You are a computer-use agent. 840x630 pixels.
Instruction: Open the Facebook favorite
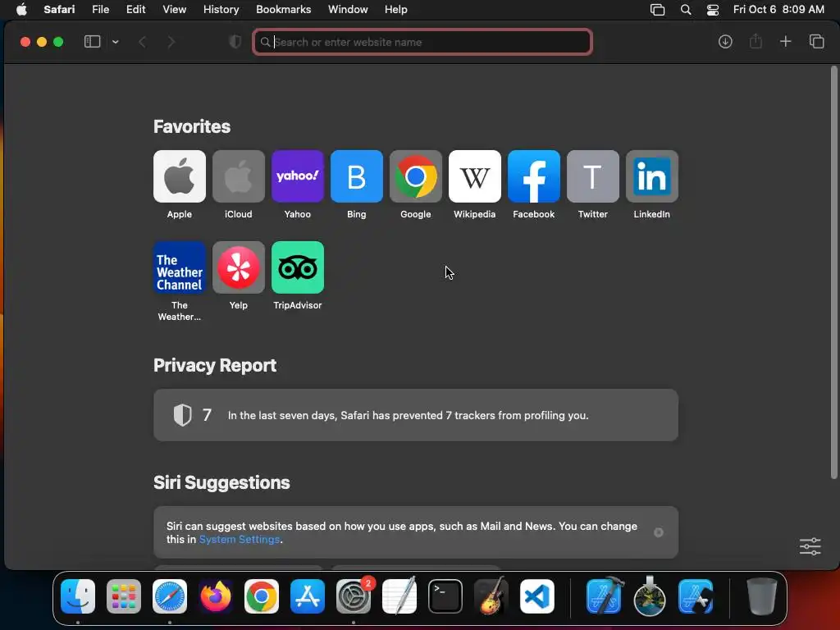533,176
